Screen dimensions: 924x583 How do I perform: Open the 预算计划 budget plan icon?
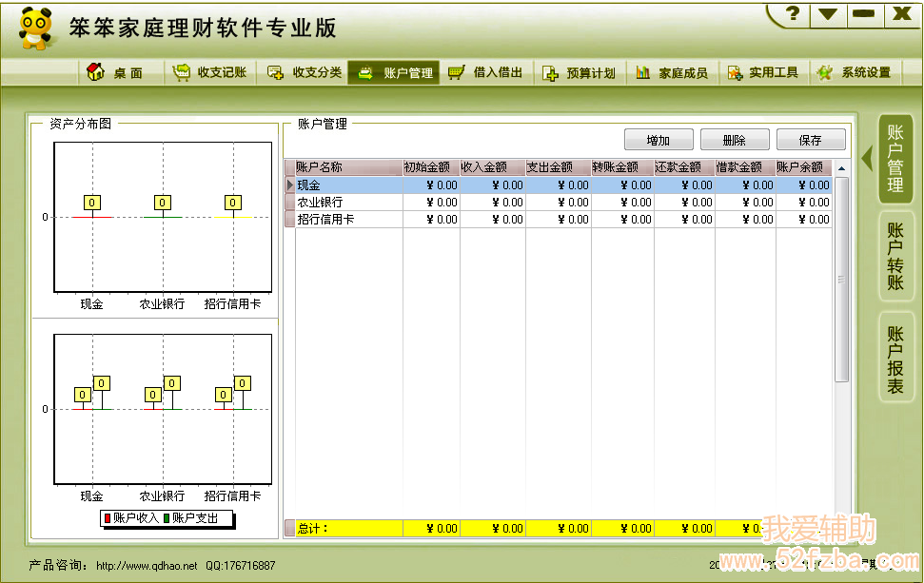pyautogui.click(x=550, y=73)
